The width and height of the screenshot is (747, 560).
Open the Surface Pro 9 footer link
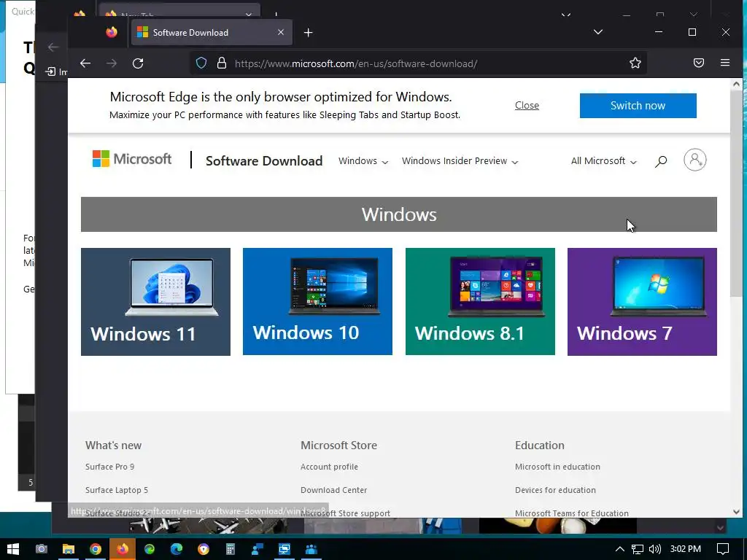click(x=110, y=467)
